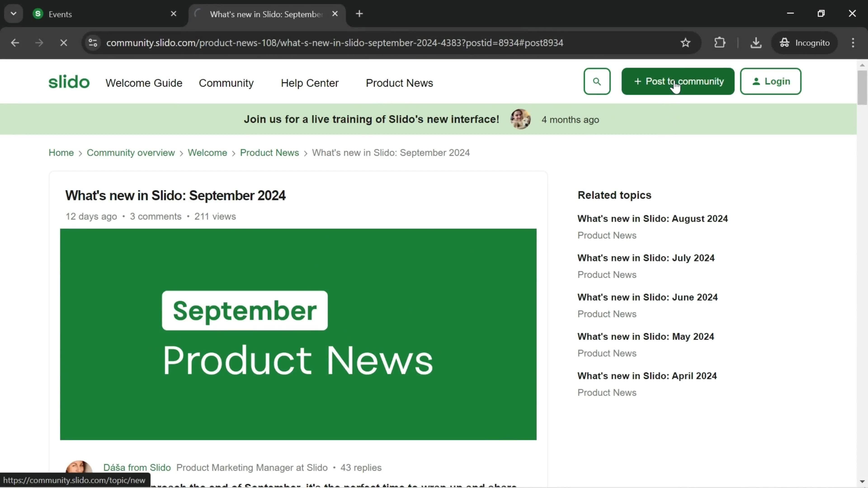
Task: Click the 3 comments count
Action: (x=156, y=216)
